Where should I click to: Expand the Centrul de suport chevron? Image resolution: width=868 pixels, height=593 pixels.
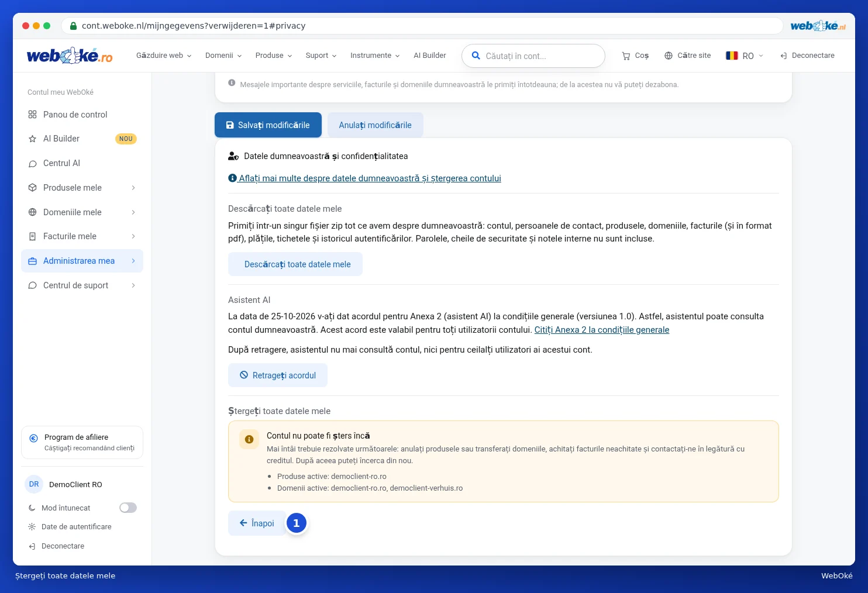[x=133, y=285]
